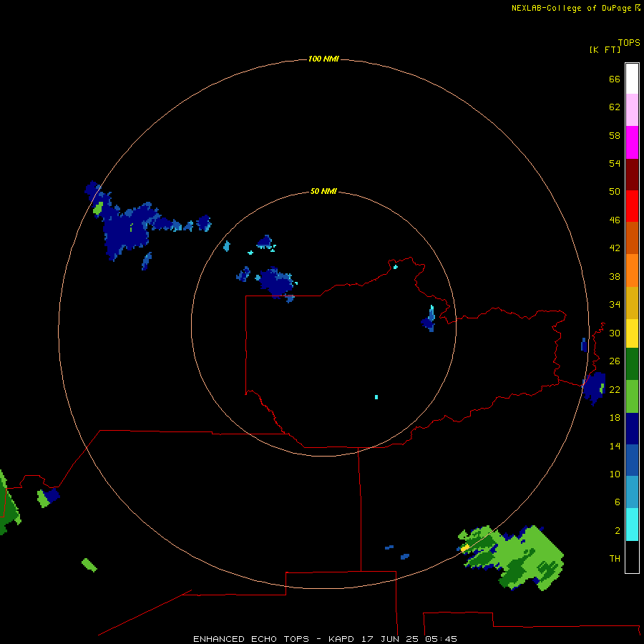This screenshot has height=644, width=644.
Task: Select the bright red legend swatch
Action: [x=632, y=206]
